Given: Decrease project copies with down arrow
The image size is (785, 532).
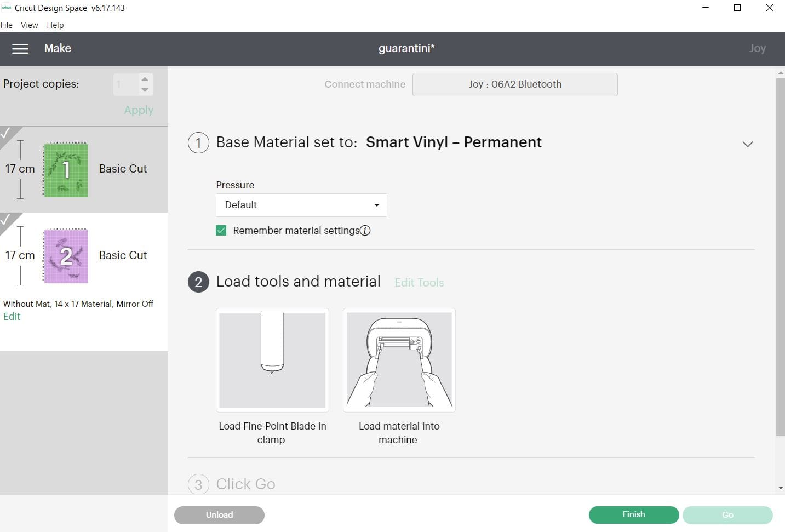Looking at the screenshot, I should point(145,90).
